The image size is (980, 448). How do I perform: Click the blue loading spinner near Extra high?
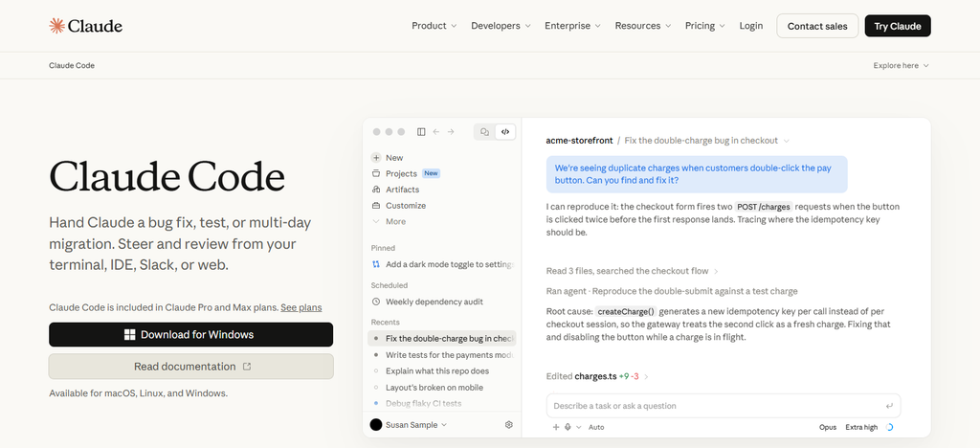coord(889,427)
